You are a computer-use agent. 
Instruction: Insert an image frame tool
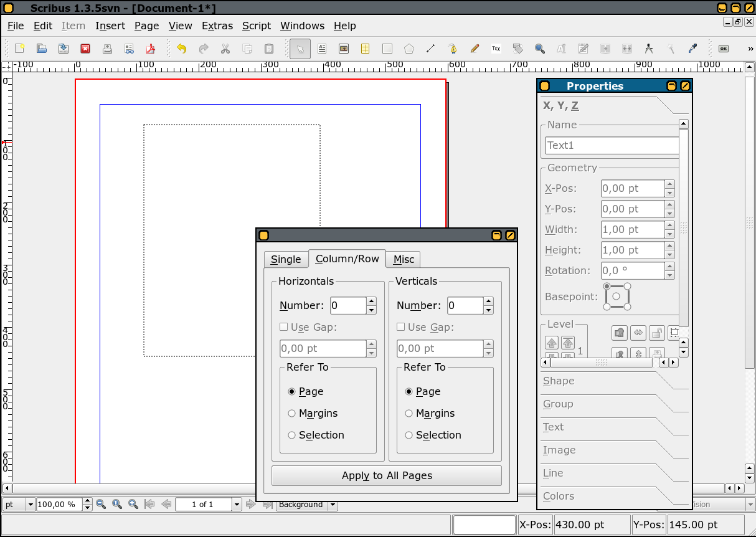344,49
